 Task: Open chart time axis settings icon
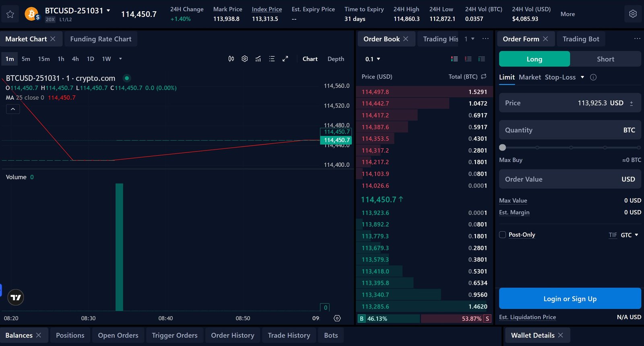pyautogui.click(x=337, y=318)
